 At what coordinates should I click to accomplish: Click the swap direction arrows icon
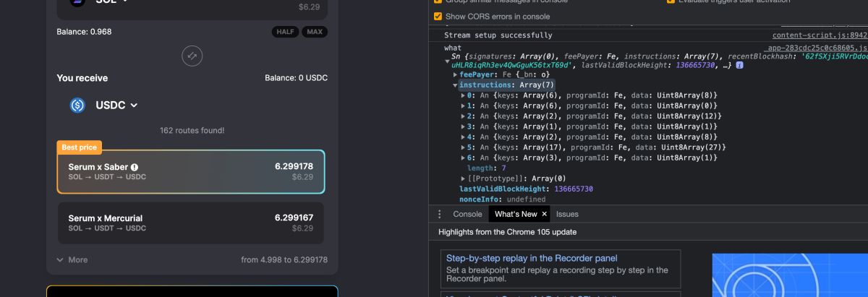coord(192,56)
